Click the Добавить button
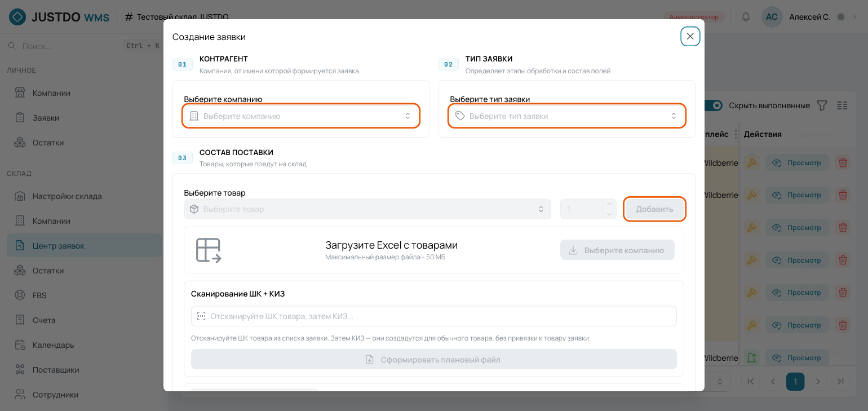The image size is (868, 411). click(654, 209)
